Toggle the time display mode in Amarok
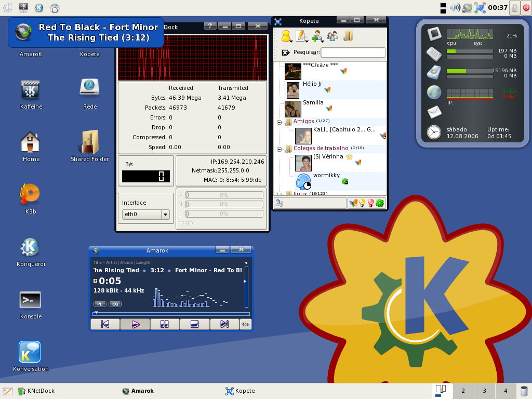The image size is (532, 399). 96,281
